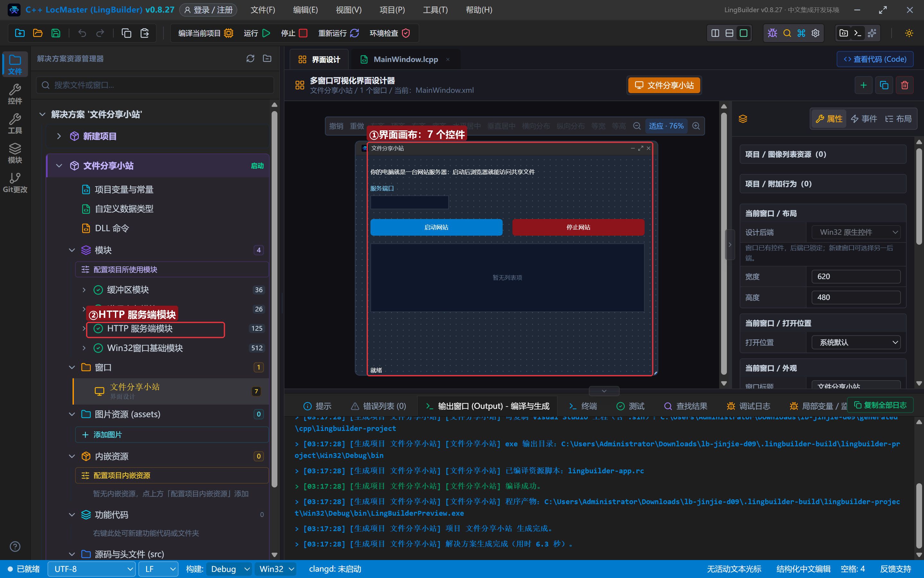Click the 搜索文件或窗口 search box
This screenshot has height=578, width=924.
(x=155, y=85)
